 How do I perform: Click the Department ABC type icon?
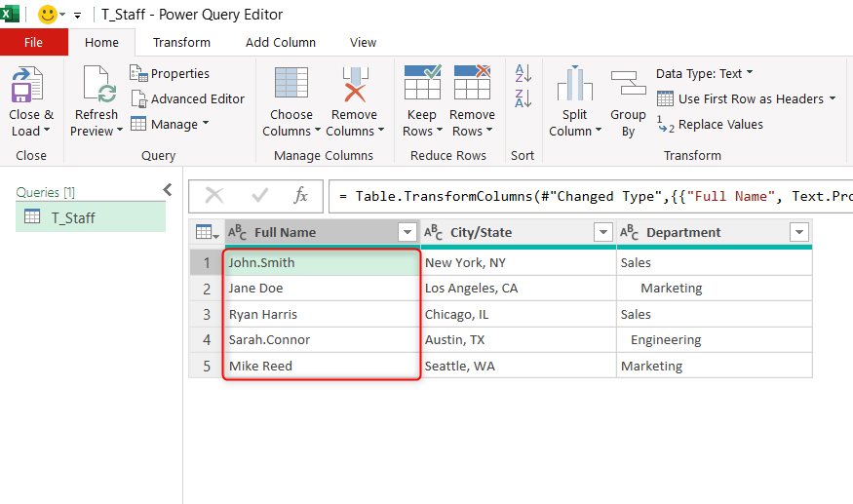[x=629, y=232]
